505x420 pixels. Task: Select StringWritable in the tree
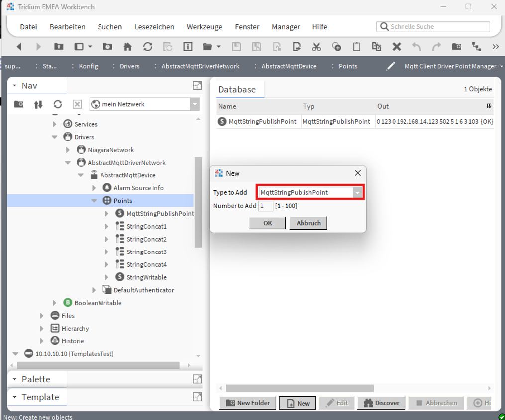(x=147, y=277)
